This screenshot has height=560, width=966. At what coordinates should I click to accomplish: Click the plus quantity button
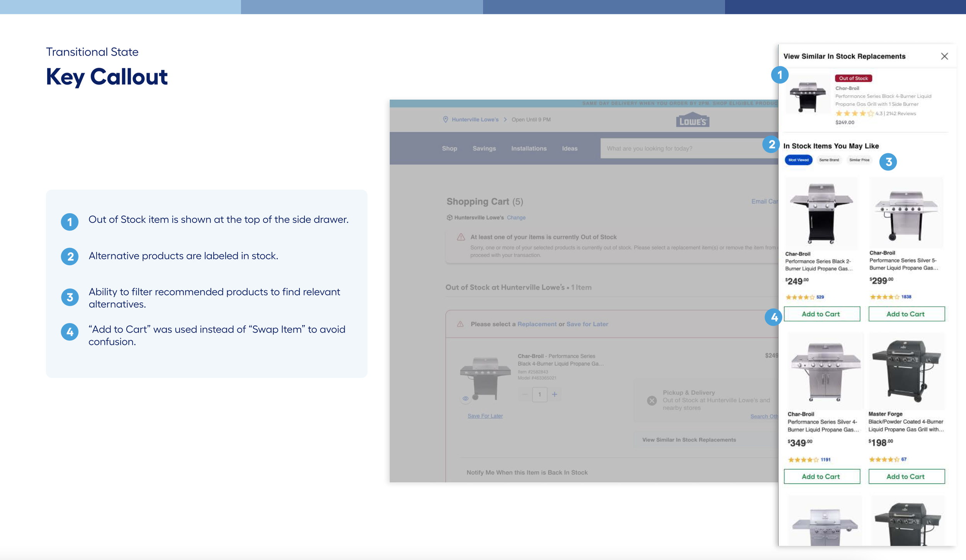[x=554, y=394]
